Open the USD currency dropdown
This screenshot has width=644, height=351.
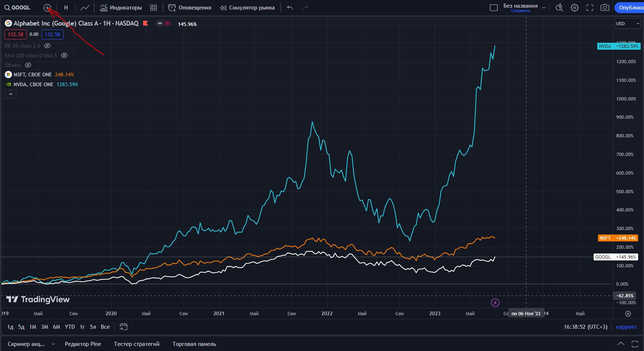coord(628,23)
